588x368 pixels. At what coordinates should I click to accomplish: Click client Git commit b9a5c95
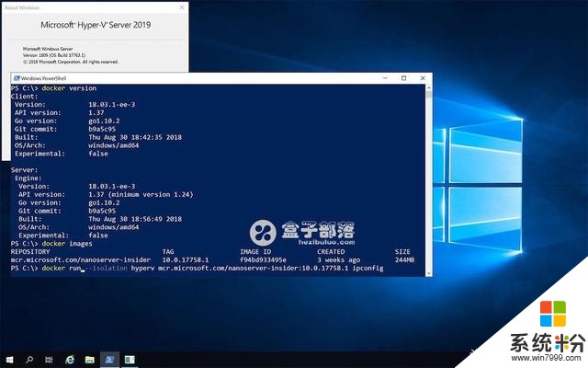click(102, 129)
